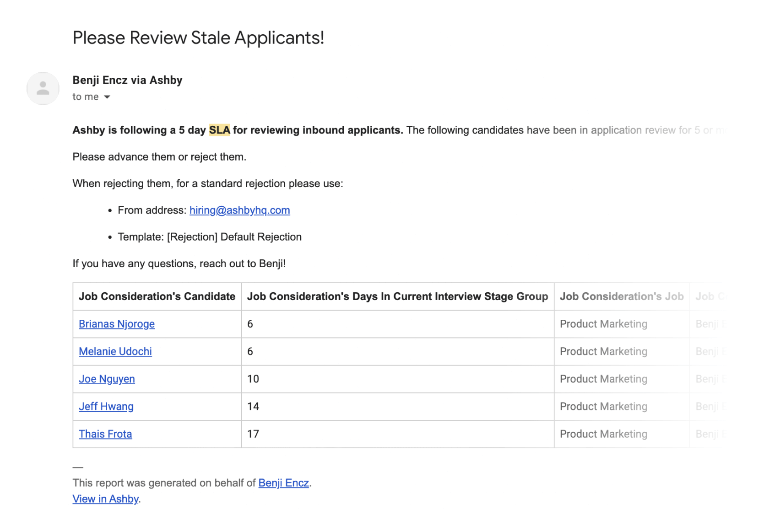
Task: Select the days value 6 in Melanie Udochi row
Action: (250, 351)
